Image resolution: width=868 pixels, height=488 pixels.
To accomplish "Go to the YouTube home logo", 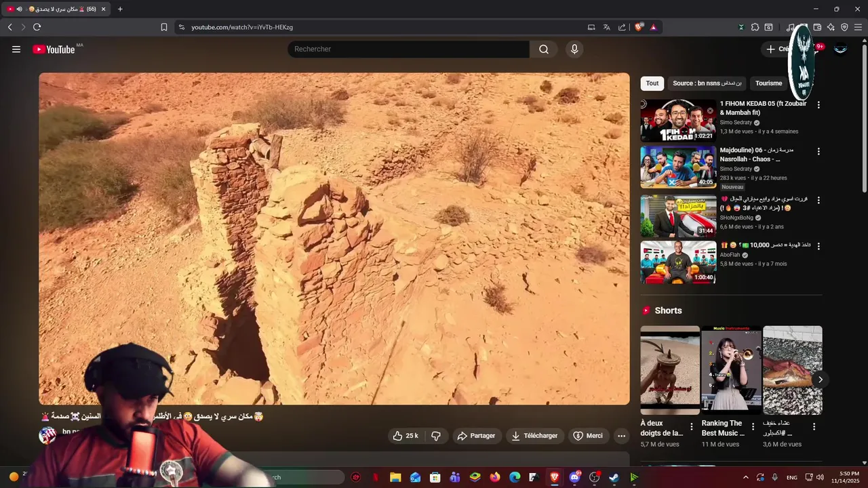I will 54,49.
